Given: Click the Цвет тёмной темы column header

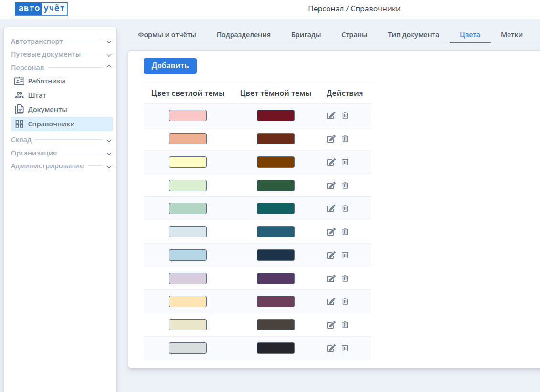Looking at the screenshot, I should point(275,93).
